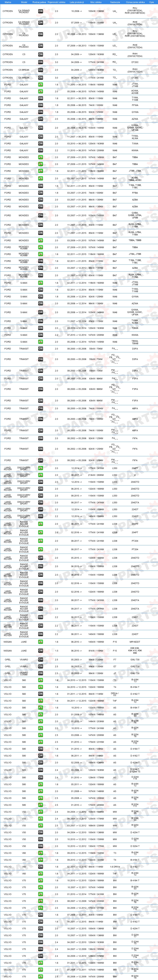Select the VIVARO COMBI model cell
The width and height of the screenshot is (158, 980).
click(24, 673)
